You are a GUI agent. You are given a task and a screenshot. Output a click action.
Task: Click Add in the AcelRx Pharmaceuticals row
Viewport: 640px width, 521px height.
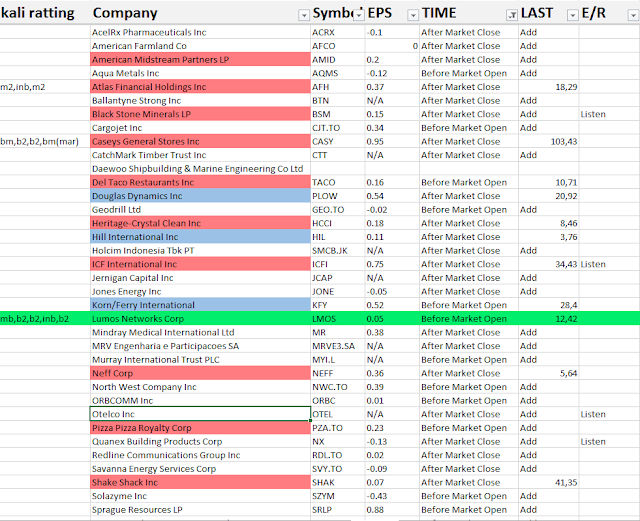528,32
